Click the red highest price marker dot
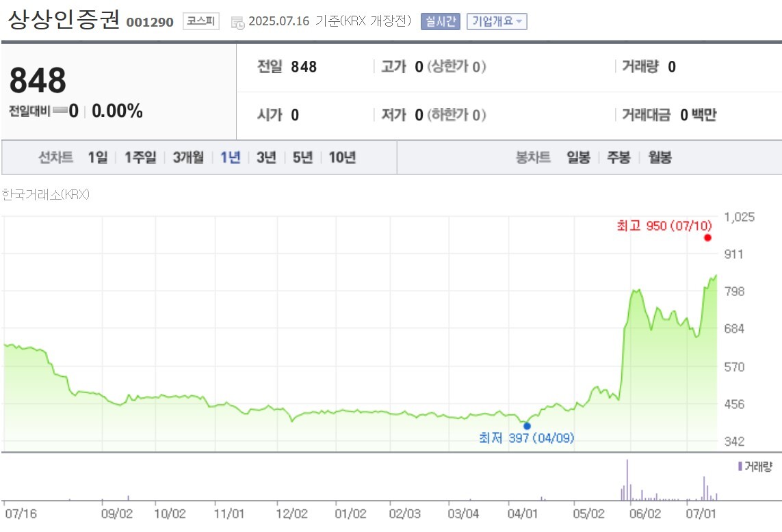The height and width of the screenshot is (532, 782). click(707, 237)
